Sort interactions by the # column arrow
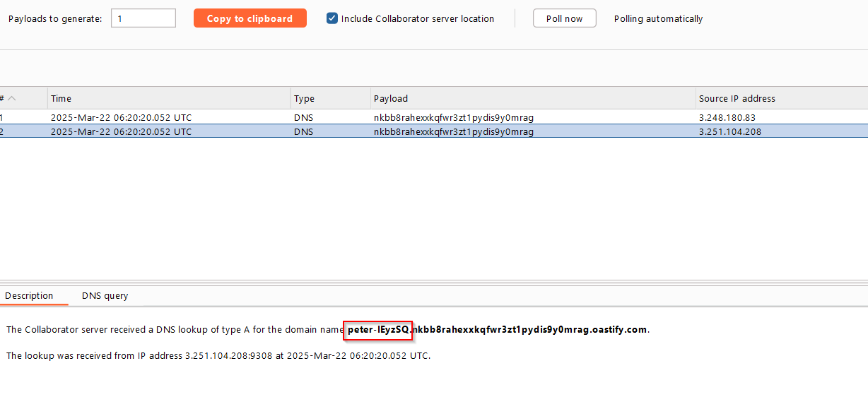This screenshot has height=397, width=868. click(x=12, y=98)
